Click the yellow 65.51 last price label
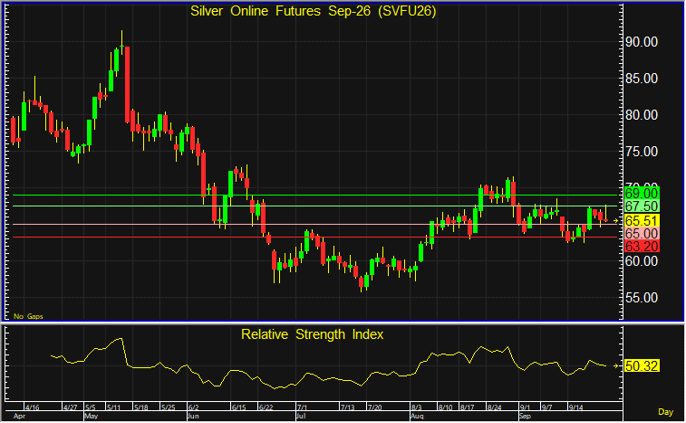 (x=641, y=220)
